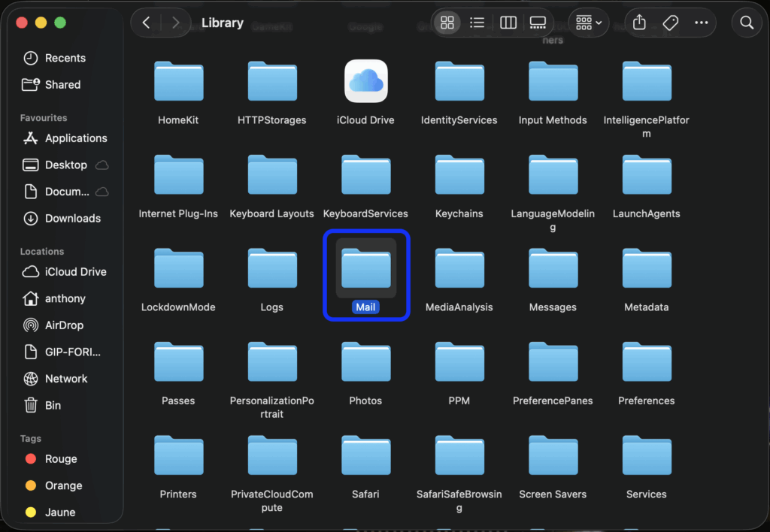770x532 pixels.
Task: Click the Share toolbar icon
Action: pyautogui.click(x=639, y=23)
